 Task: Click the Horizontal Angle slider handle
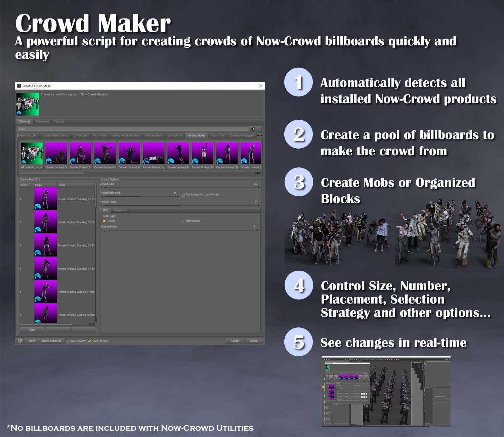click(140, 196)
